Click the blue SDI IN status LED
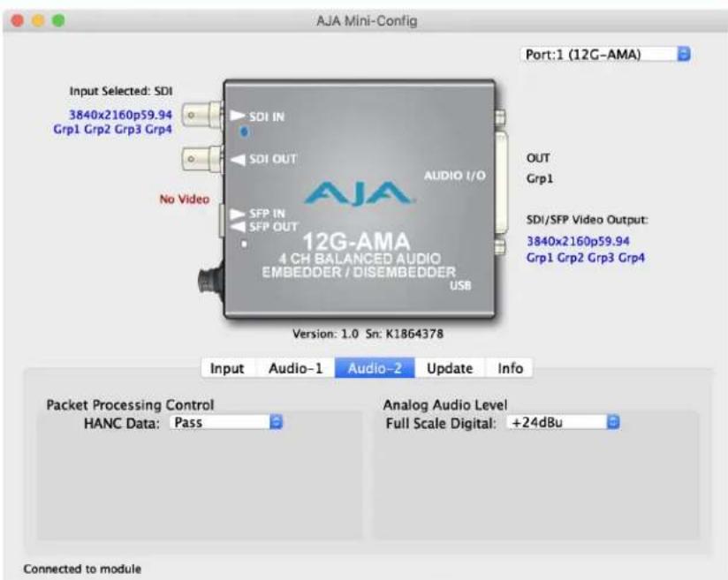 pyautogui.click(x=244, y=132)
